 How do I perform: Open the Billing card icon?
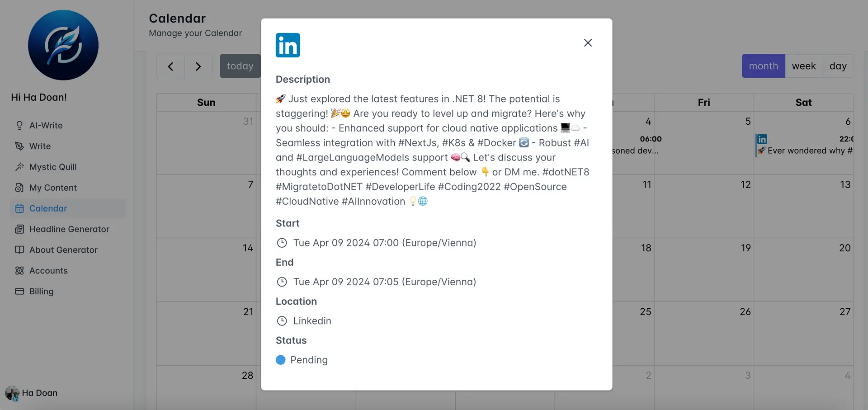pyautogui.click(x=19, y=292)
